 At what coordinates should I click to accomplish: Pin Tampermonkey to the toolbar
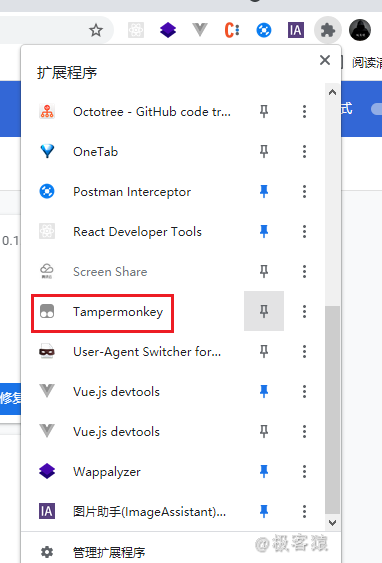pos(264,311)
